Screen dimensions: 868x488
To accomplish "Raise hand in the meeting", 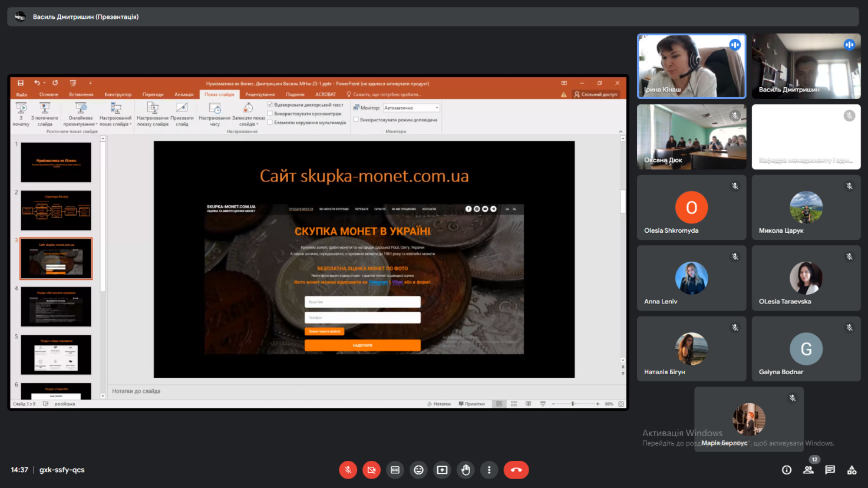I will point(466,470).
